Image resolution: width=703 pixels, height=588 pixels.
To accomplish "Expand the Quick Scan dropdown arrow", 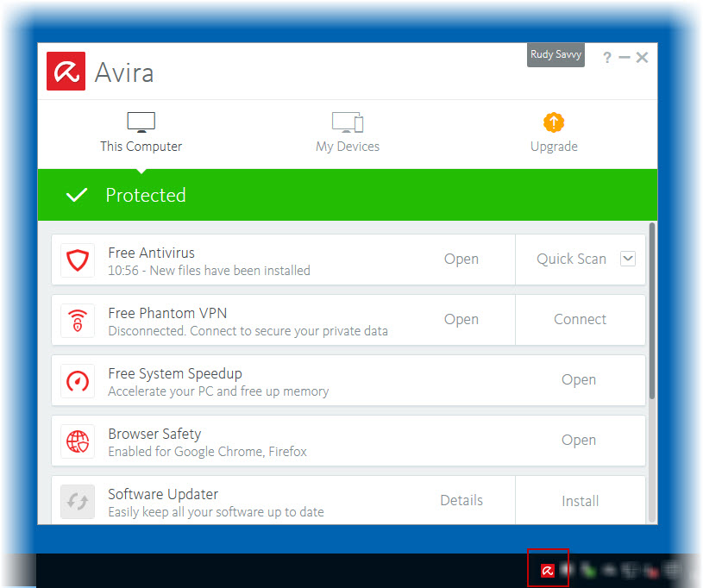I will [628, 259].
